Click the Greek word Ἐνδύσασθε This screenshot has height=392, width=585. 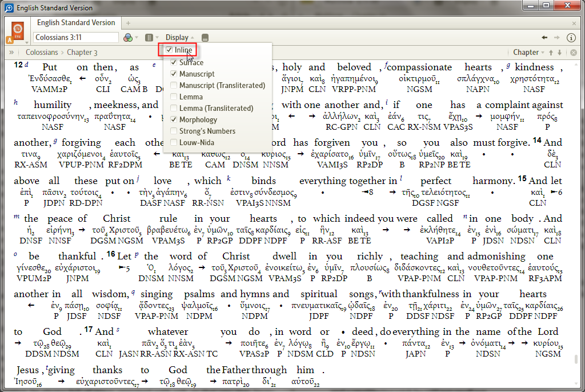coord(50,79)
